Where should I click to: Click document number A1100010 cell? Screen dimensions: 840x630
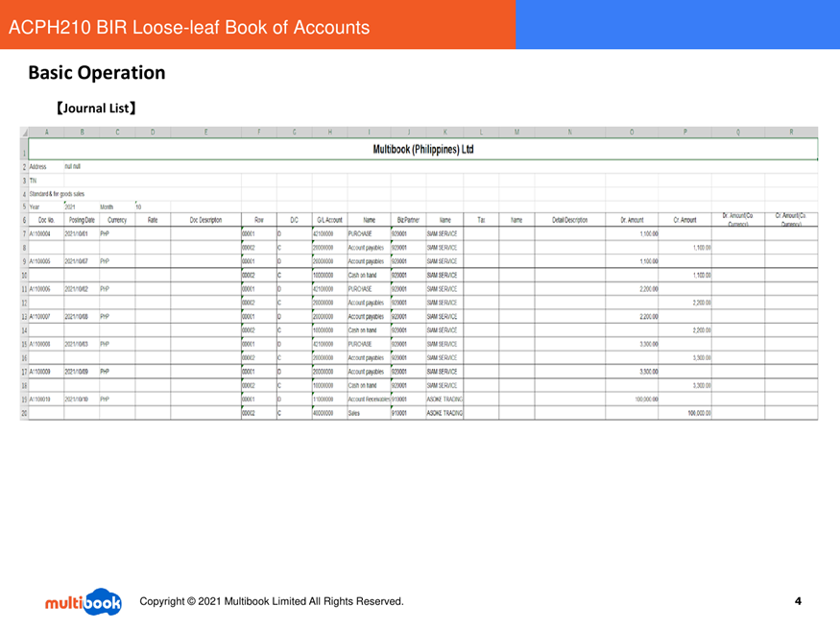pyautogui.click(x=46, y=400)
